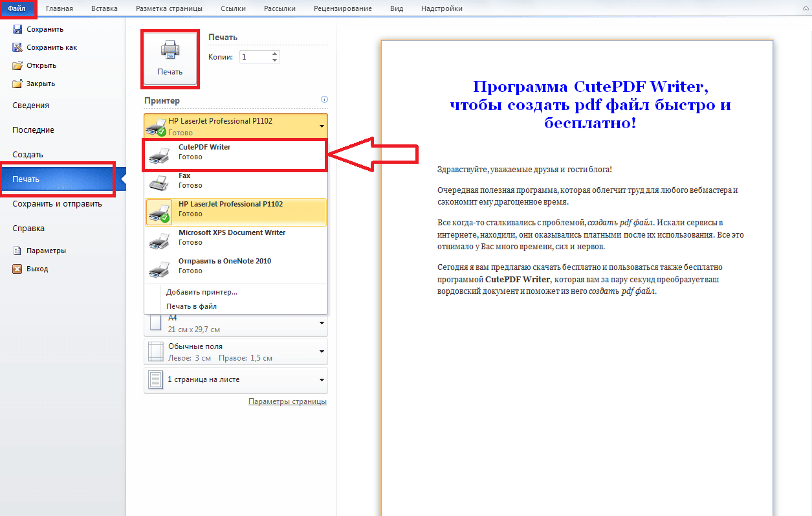The image size is (812, 516).
Task: Click the A4 paper size icon
Action: pyautogui.click(x=156, y=323)
